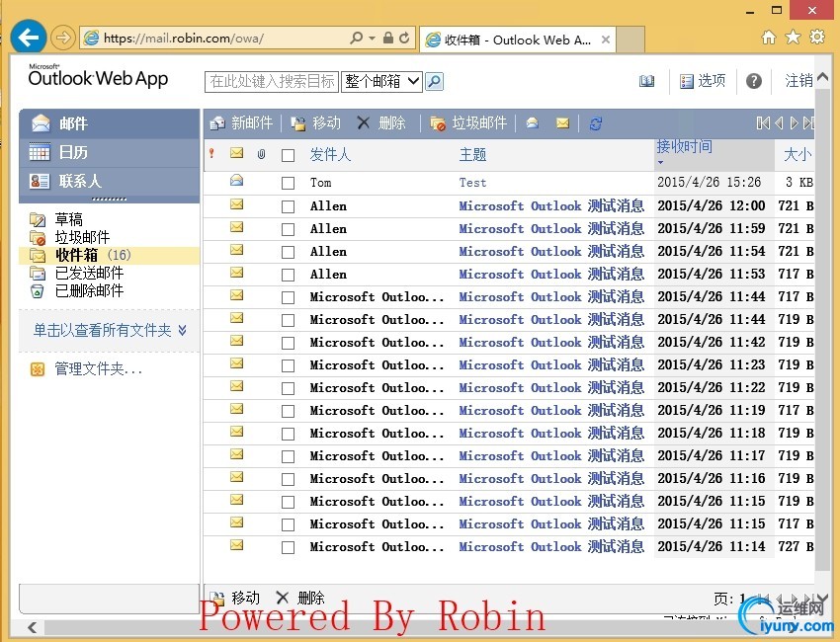Open the 整个邮箱 search scope dropdown
Screen dimensions: 840x642
pos(381,81)
